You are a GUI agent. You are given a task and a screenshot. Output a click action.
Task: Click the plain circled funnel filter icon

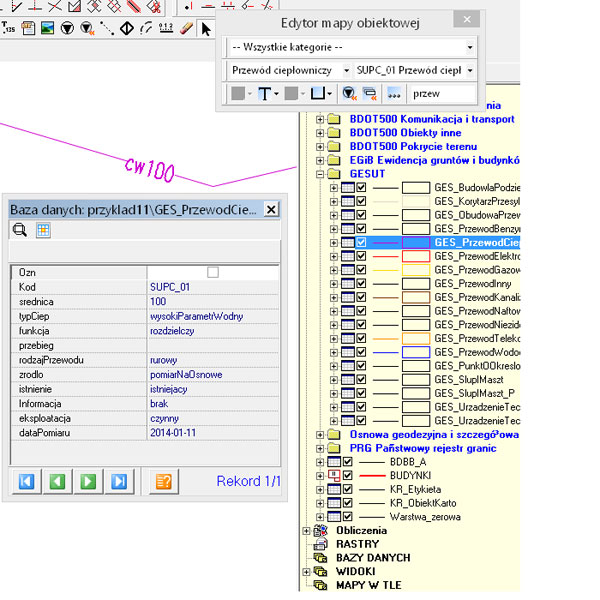pos(67,28)
